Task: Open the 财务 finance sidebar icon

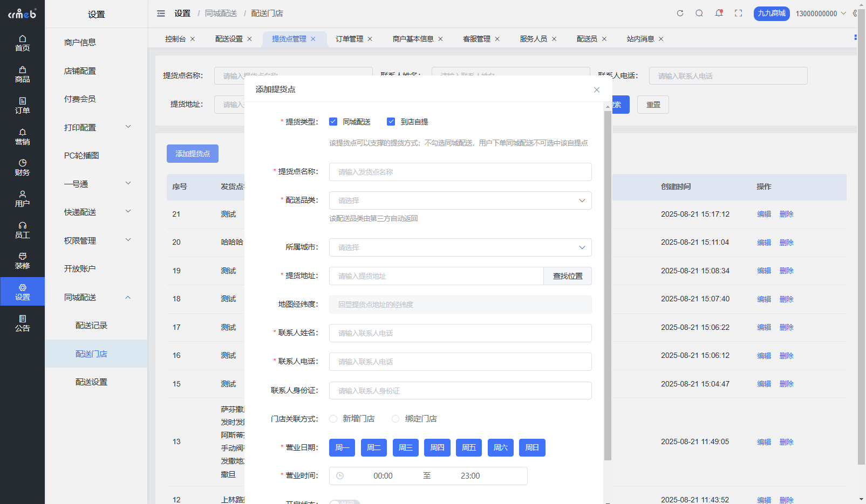Action: point(22,168)
